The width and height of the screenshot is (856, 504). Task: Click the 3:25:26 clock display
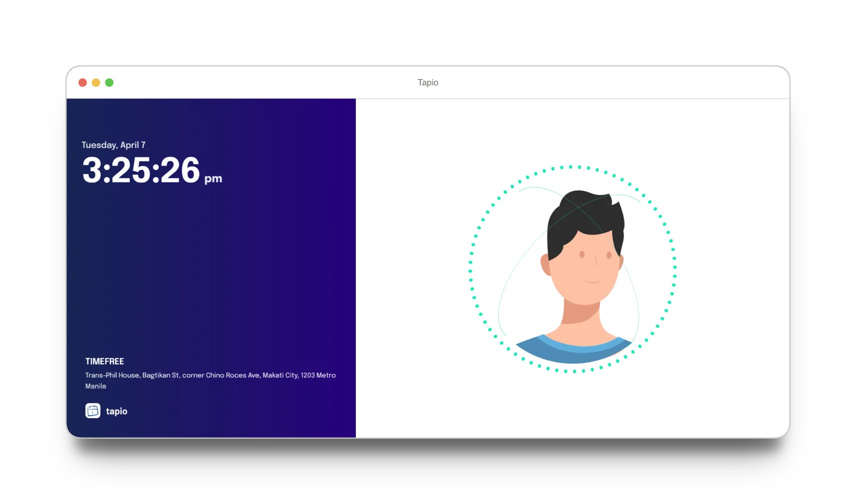coord(141,170)
